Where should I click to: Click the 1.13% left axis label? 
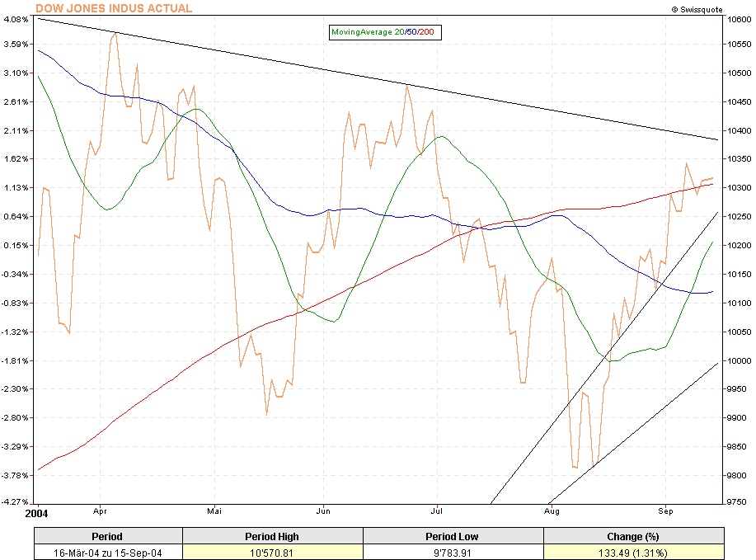point(16,188)
